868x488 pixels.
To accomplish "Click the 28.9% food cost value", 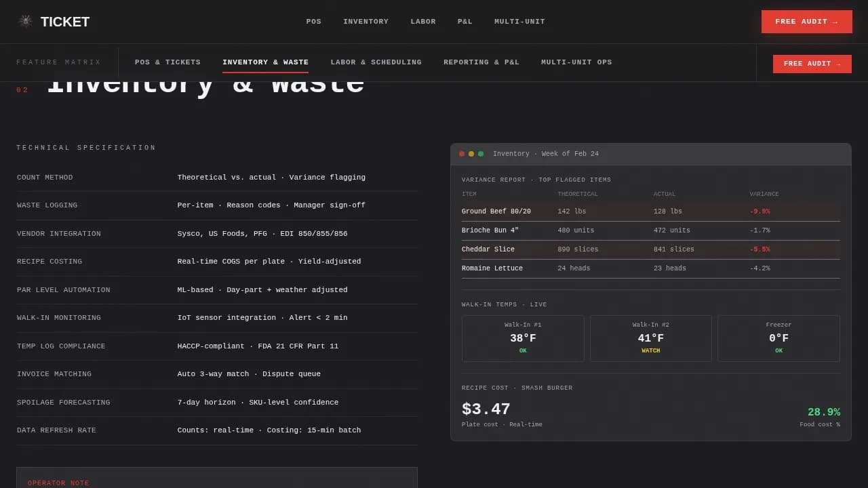I will 824,412.
